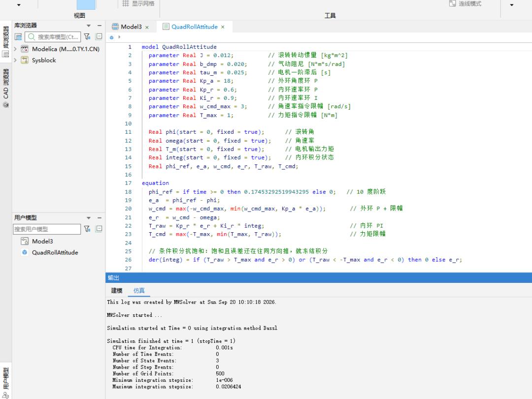Open the 库浏览器 vertical side tab

click(6, 41)
